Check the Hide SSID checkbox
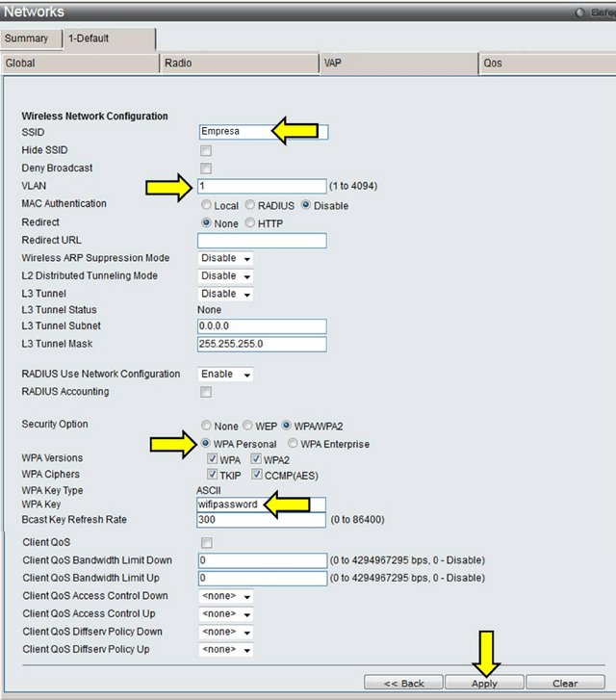The height and width of the screenshot is (700, 616). pyautogui.click(x=205, y=151)
